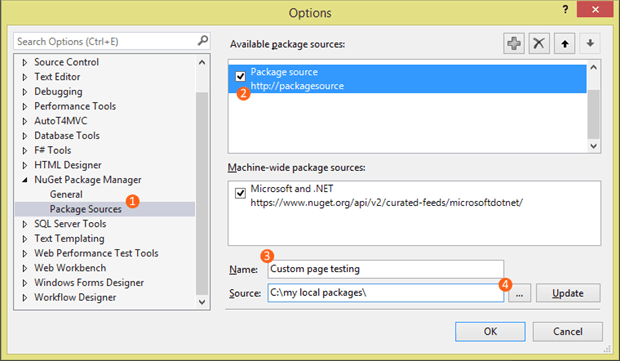Select the Web Workbench label in tree
The height and width of the screenshot is (361, 620).
click(x=70, y=268)
